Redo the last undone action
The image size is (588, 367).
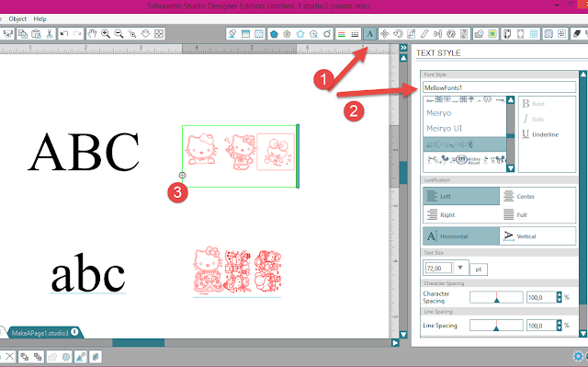77,34
